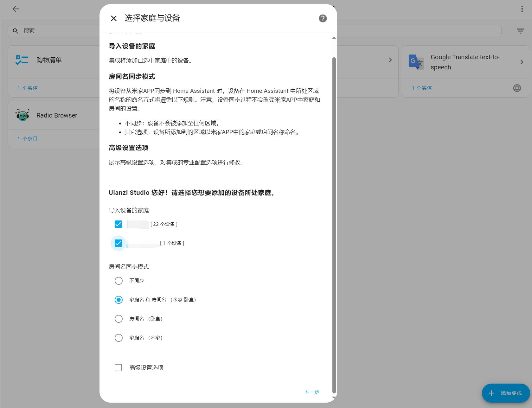Select the 房间名（卧室）sync option
The height and width of the screenshot is (408, 532).
(119, 319)
